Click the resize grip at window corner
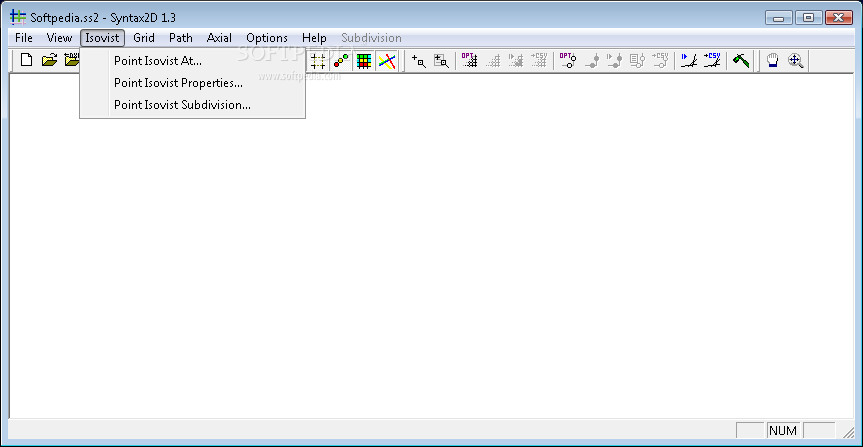The image size is (863, 447). [x=849, y=432]
